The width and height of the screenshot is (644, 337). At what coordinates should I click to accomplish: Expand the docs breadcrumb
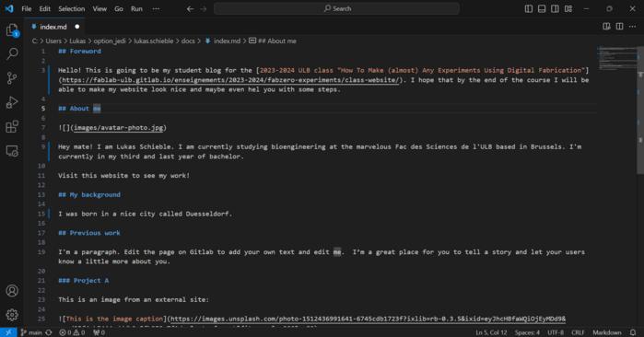coord(188,41)
